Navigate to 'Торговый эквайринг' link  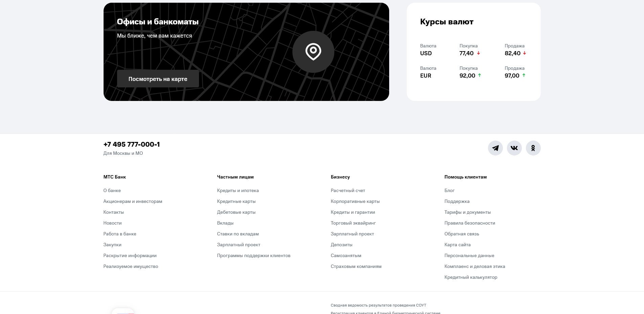(x=353, y=223)
